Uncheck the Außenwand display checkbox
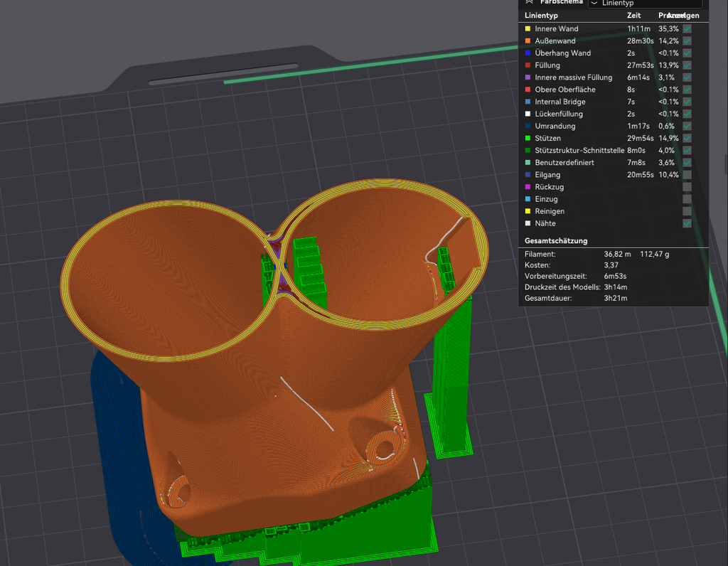This screenshot has height=566, width=728. pyautogui.click(x=687, y=41)
